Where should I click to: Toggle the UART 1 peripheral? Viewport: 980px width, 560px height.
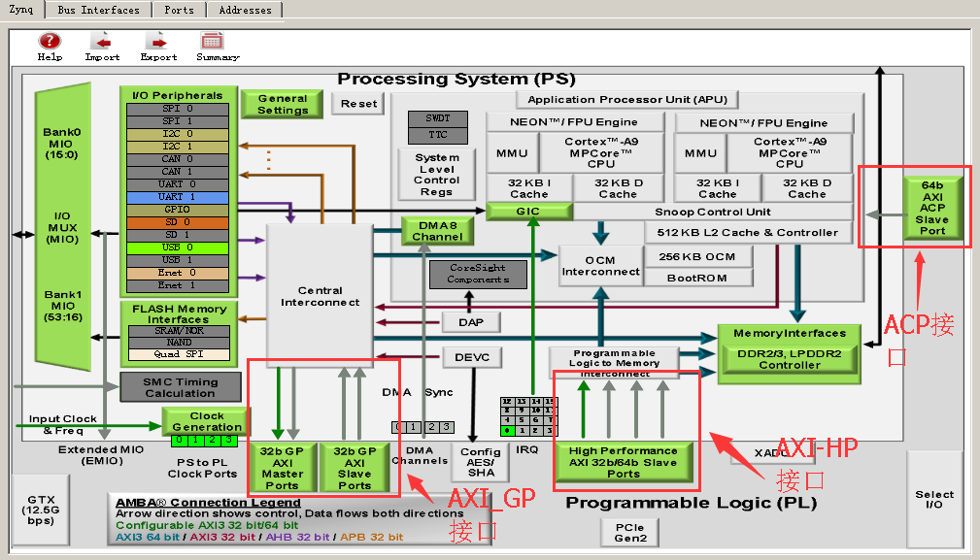point(178,197)
